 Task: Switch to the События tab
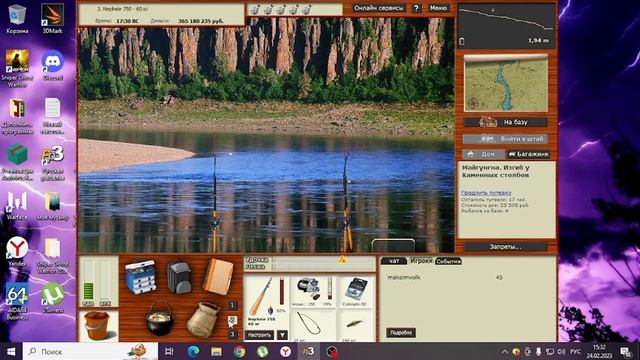pos(448,261)
